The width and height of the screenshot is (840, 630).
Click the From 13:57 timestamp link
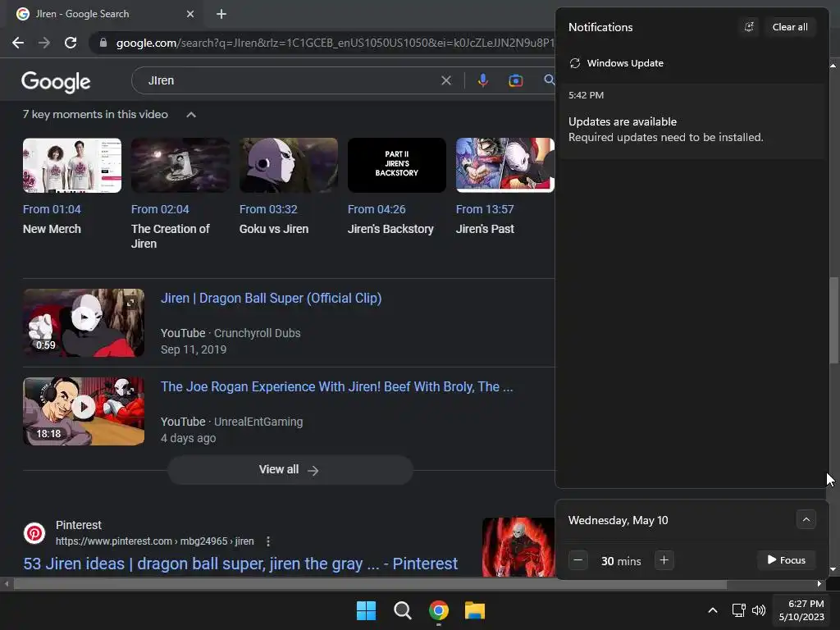(485, 209)
